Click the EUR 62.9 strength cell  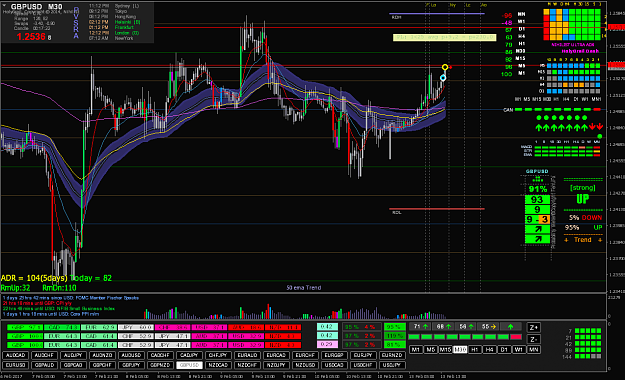98,327
